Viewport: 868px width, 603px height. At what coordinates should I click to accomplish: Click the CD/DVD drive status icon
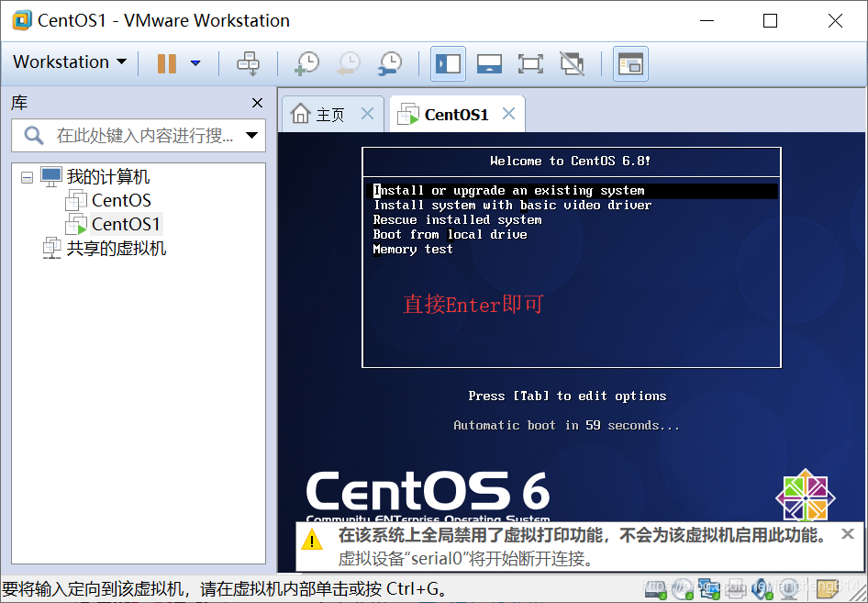point(683,590)
